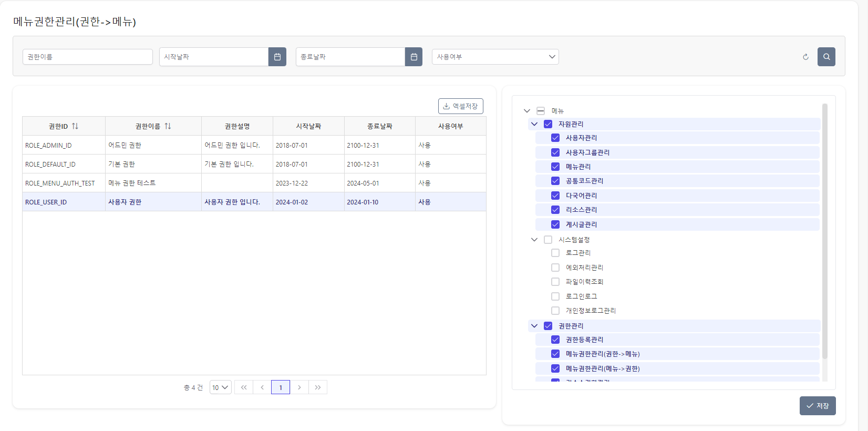Click the magnifier search button
Viewport: 868px width, 431px height.
point(826,57)
